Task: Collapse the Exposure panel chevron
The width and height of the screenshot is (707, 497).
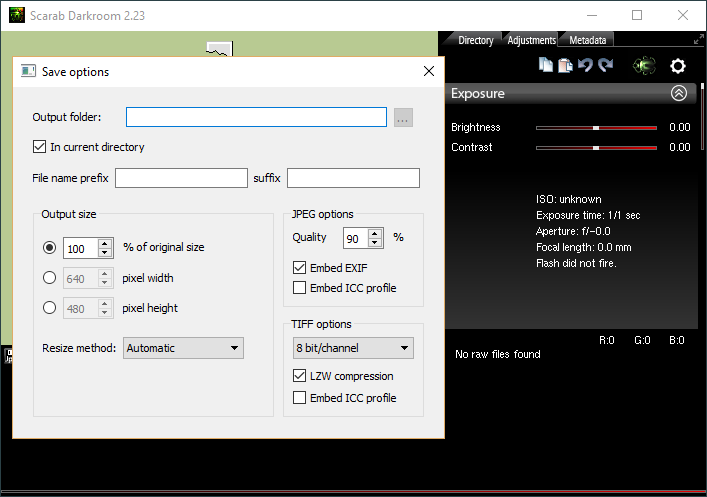Action: (679, 93)
